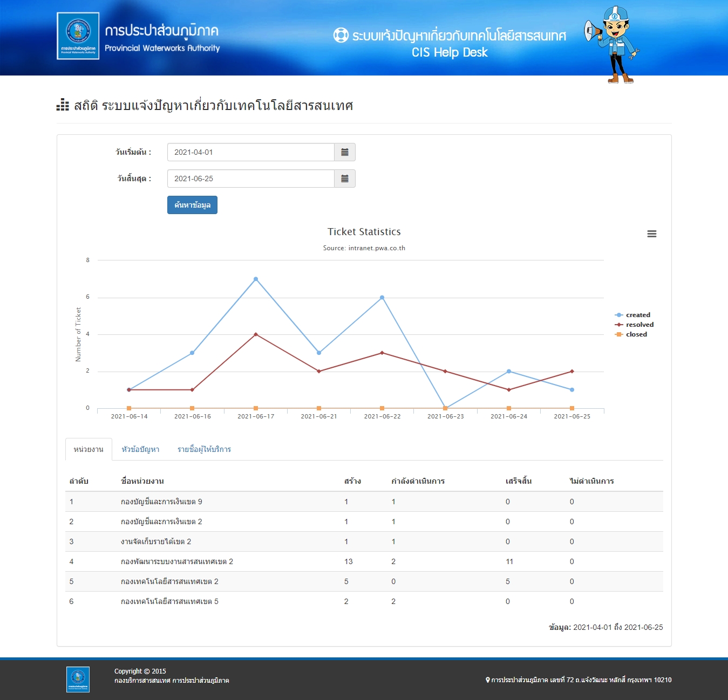Switch to the รายชื่อผู้ให้บริการ tab
The height and width of the screenshot is (700, 728).
pos(204,449)
